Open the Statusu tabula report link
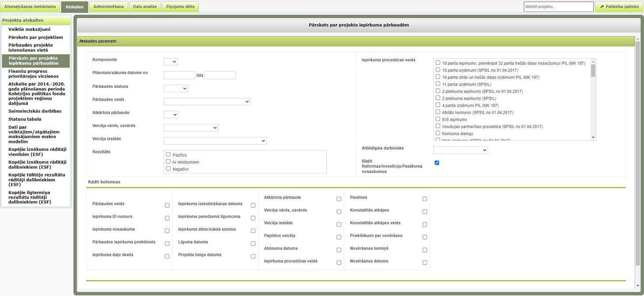644x296 pixels. (x=25, y=119)
